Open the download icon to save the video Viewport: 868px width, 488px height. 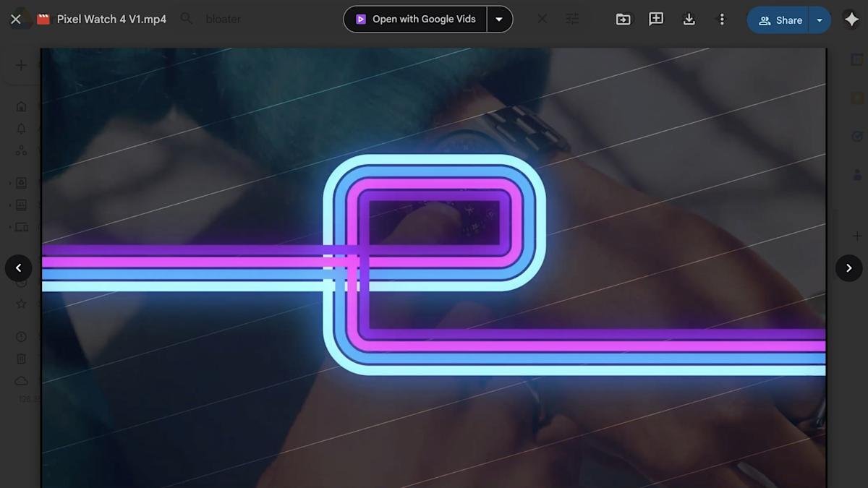click(x=689, y=19)
